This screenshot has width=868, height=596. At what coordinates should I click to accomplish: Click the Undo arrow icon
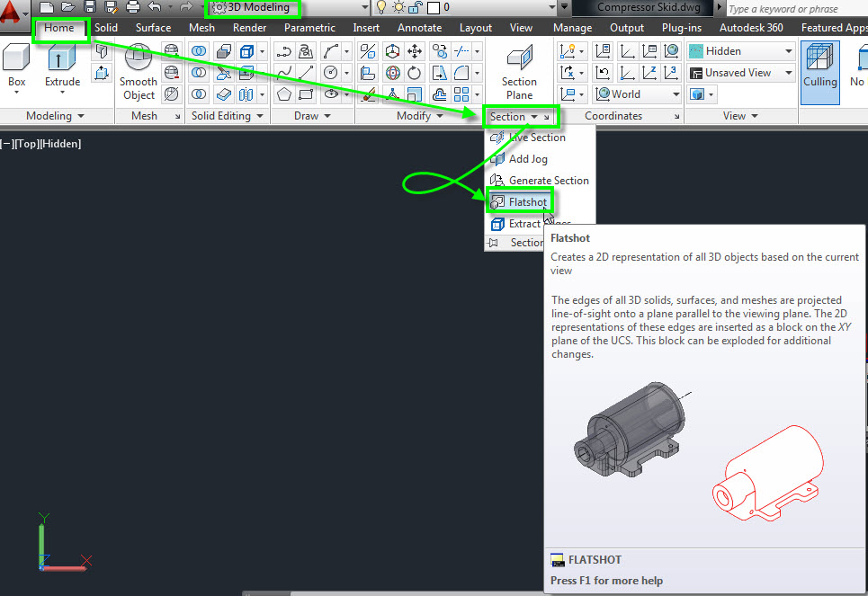pyautogui.click(x=155, y=7)
